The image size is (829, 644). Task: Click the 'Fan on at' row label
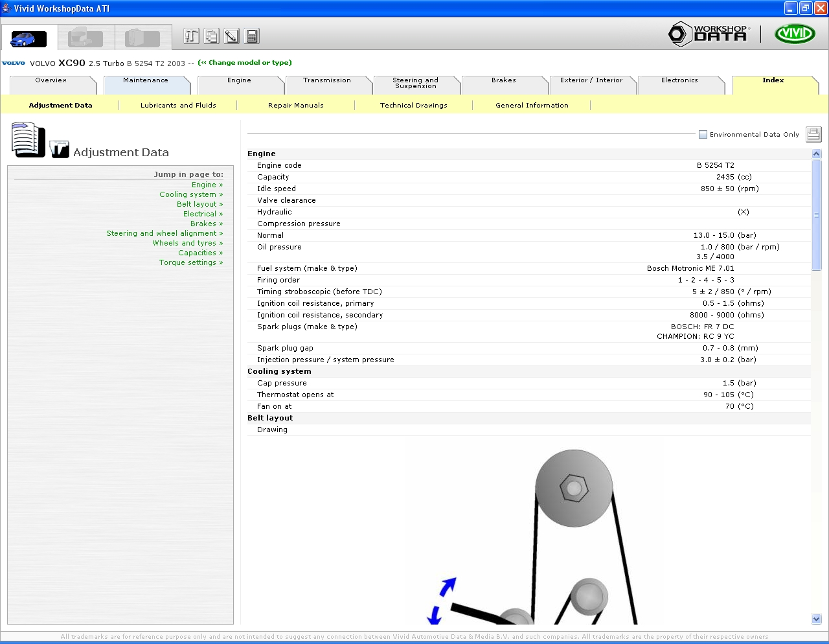tap(275, 406)
